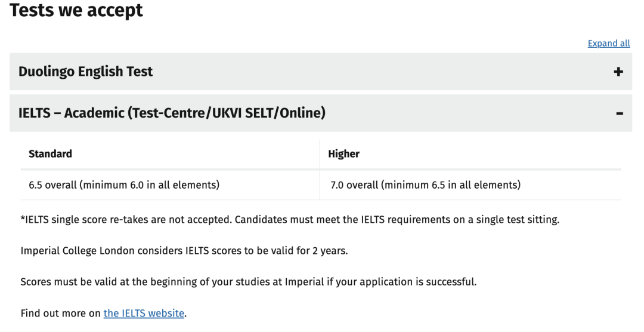Click the Scores must be valid paragraph
Viewport: 644px width, 332px height.
click(249, 282)
